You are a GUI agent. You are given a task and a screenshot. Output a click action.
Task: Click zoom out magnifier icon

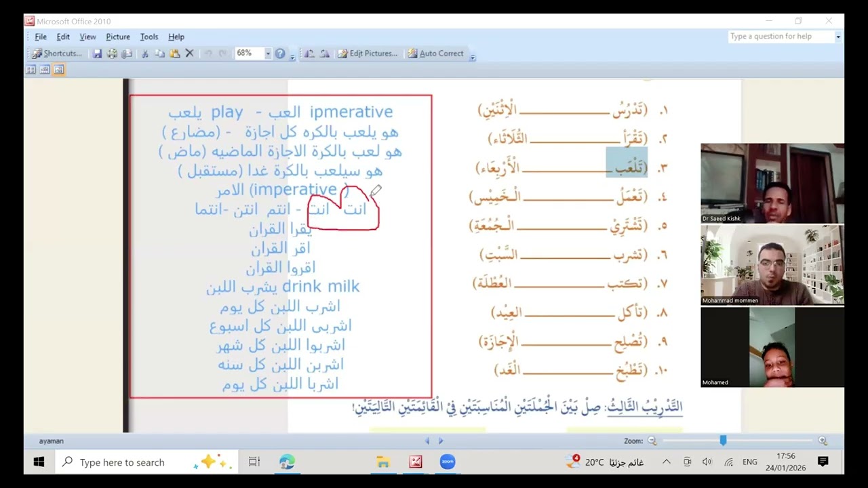[x=652, y=441]
